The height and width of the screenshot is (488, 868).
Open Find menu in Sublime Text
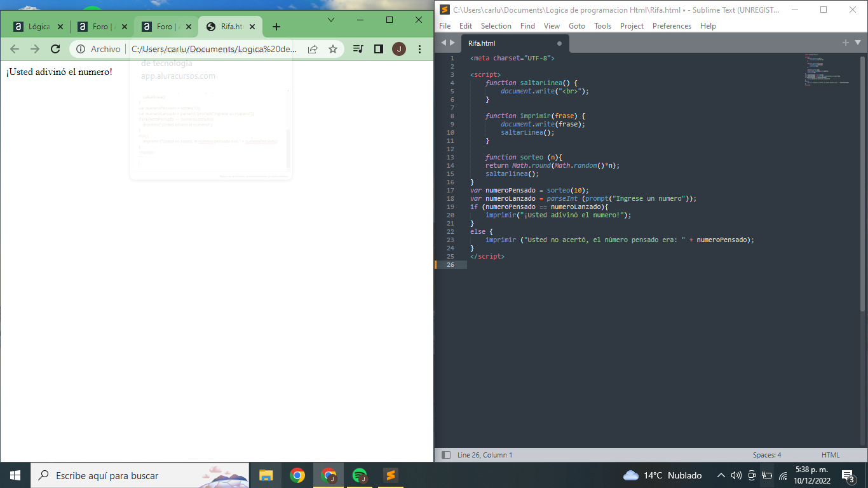(x=527, y=26)
